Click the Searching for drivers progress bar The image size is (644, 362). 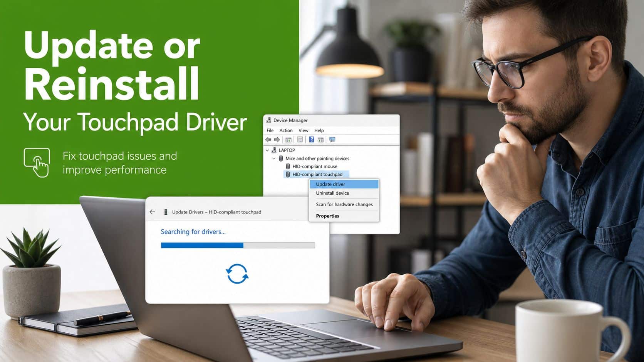point(238,245)
